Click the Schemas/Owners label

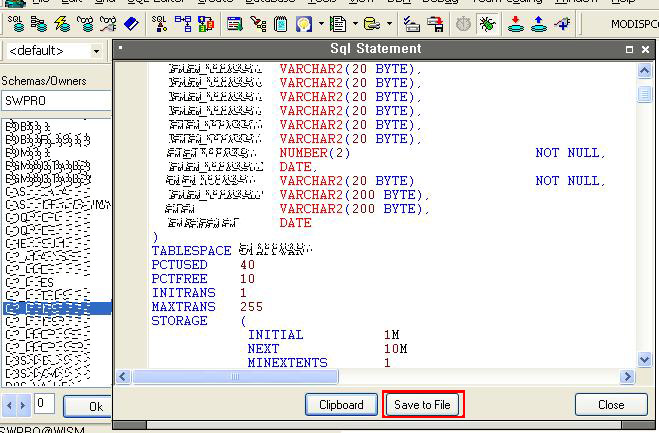[44, 81]
